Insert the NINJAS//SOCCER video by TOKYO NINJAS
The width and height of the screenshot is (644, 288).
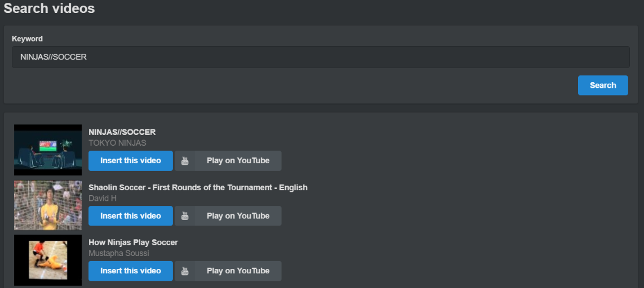[x=131, y=161]
